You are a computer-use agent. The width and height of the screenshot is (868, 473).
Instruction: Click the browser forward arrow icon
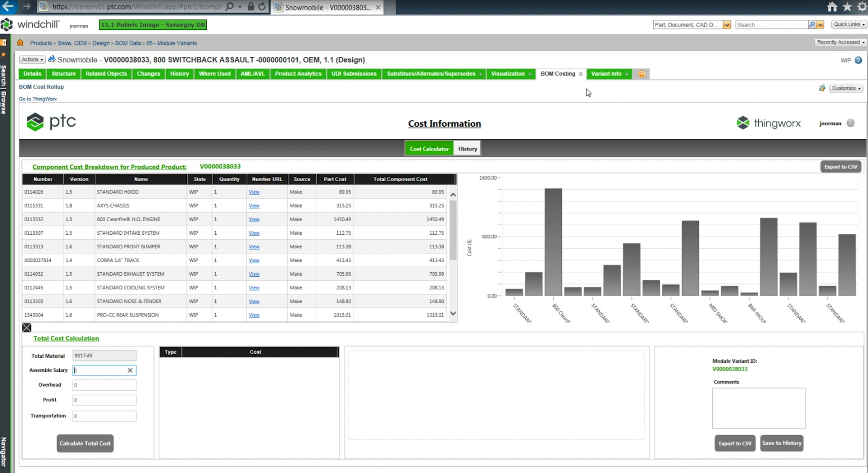click(x=27, y=6)
